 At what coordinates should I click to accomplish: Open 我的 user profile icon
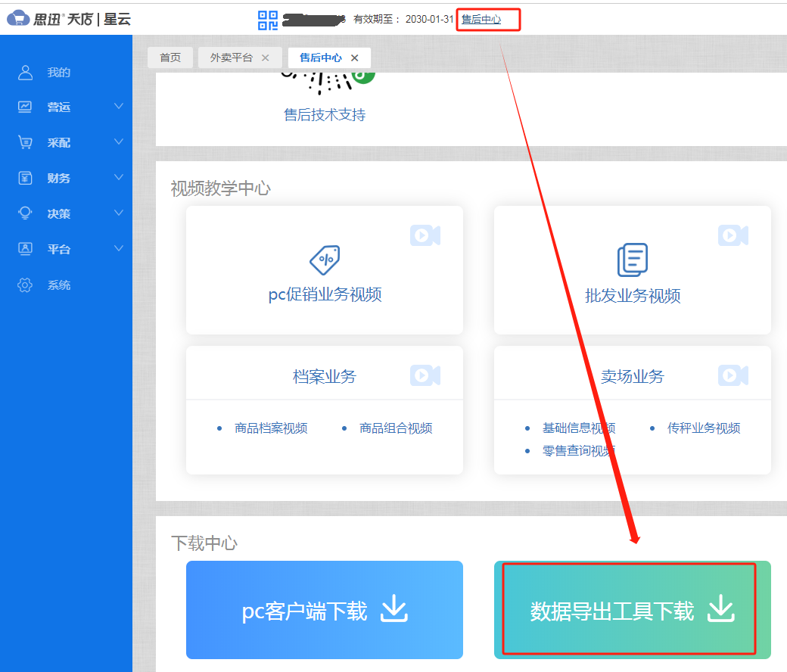click(x=25, y=72)
